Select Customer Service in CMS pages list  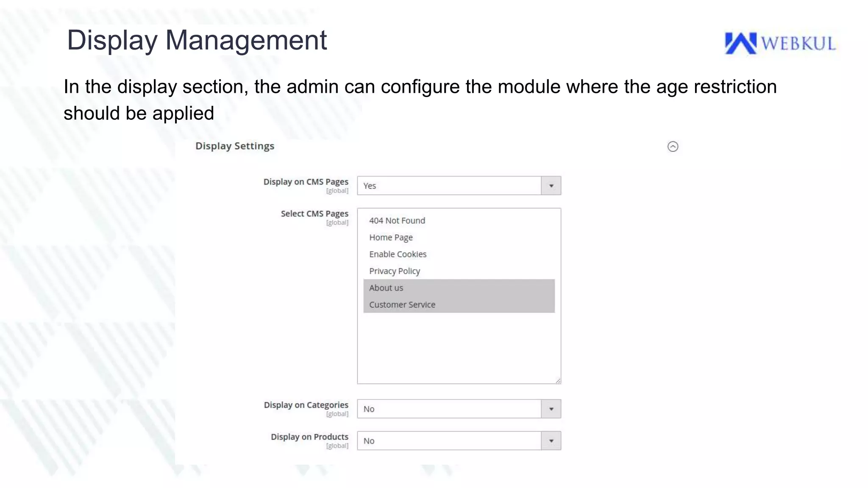click(x=459, y=305)
